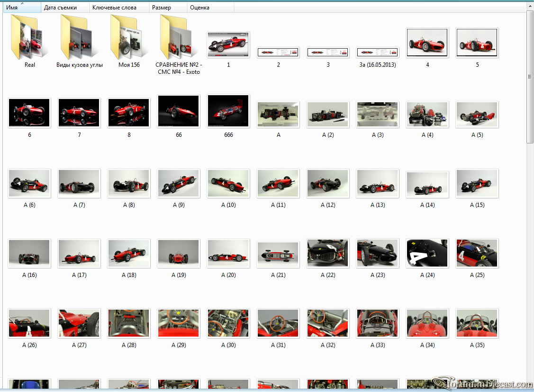This screenshot has height=392, width=534.
Task: Open the Моя 156 folder
Action: 129,38
